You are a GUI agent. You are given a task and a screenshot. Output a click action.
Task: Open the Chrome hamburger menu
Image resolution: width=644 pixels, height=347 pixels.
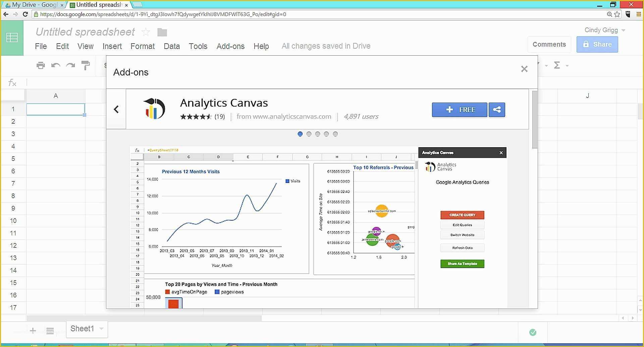pyautogui.click(x=639, y=14)
